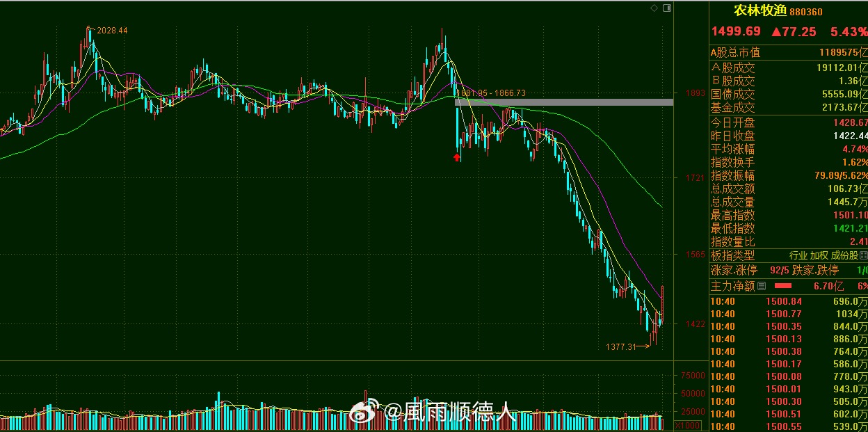Click the X1000 volume multiplier box
Image resolution: width=868 pixels, height=432 pixels.
click(x=687, y=425)
